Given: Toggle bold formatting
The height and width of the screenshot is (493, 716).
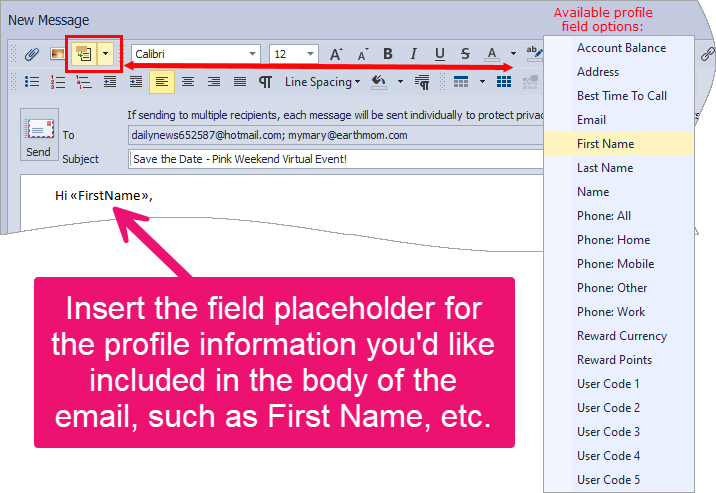Looking at the screenshot, I should [x=388, y=54].
